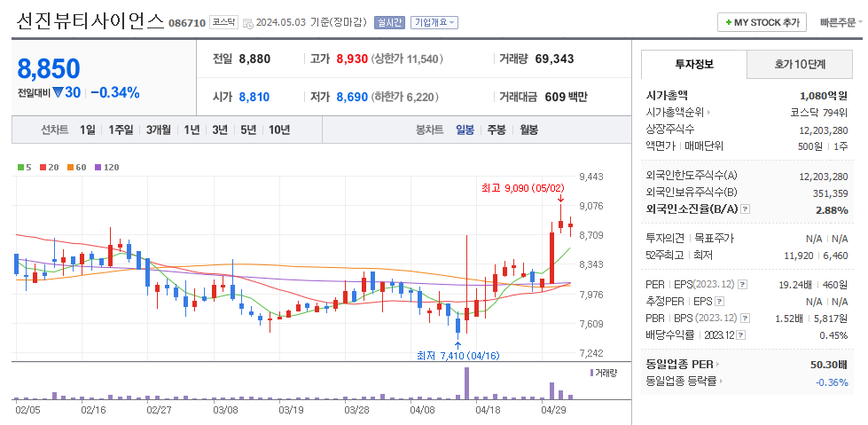Image resolution: width=868 pixels, height=425 pixels.
Task: Click the change rate -0.34%
Action: 115,92
